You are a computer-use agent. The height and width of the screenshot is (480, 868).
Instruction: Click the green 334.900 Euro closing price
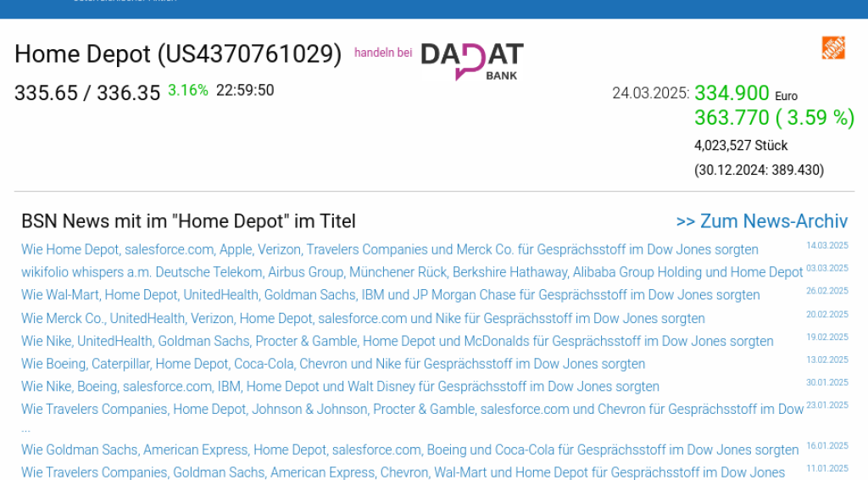click(x=732, y=93)
